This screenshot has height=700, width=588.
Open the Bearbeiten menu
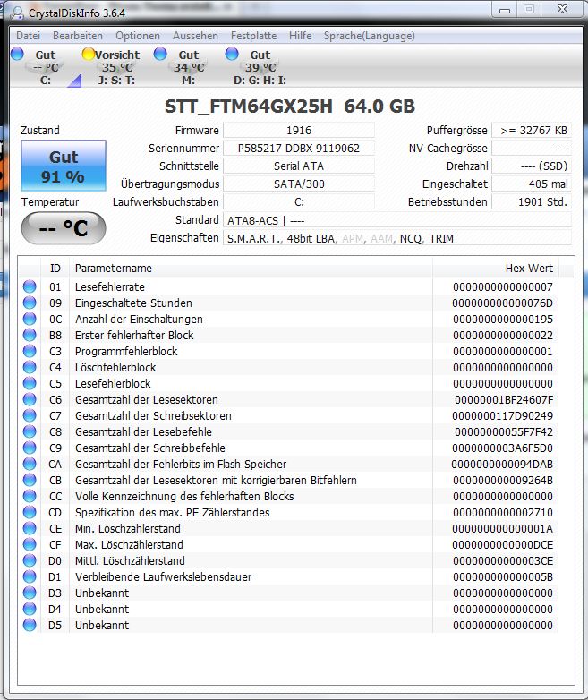[x=78, y=36]
